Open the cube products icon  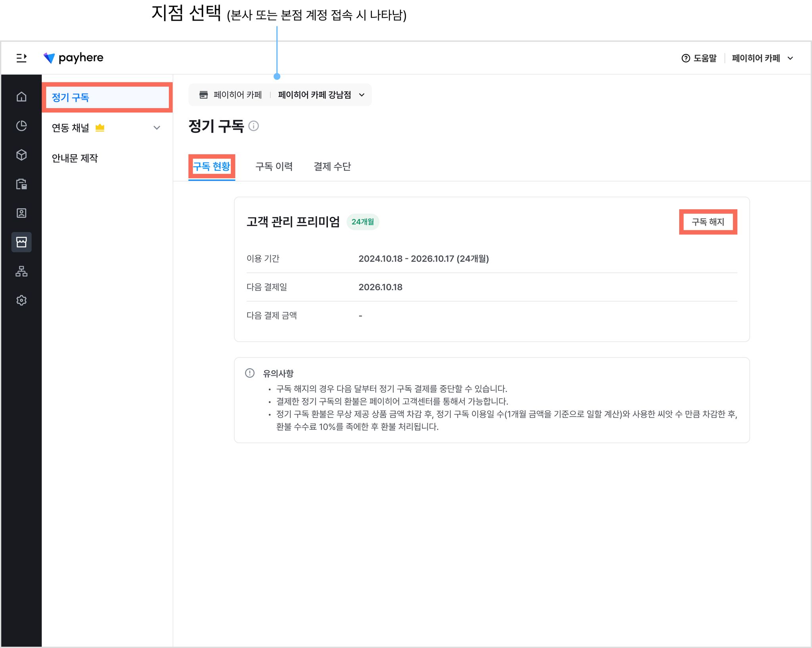point(21,155)
